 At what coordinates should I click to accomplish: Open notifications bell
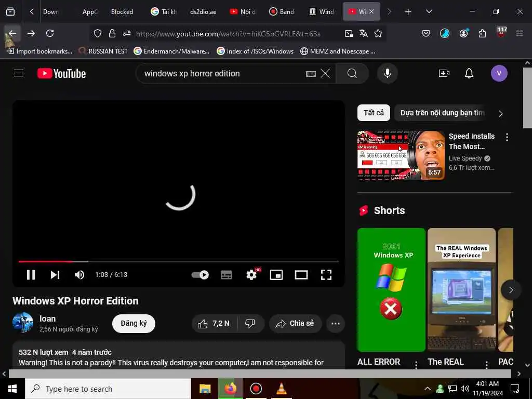click(x=469, y=73)
